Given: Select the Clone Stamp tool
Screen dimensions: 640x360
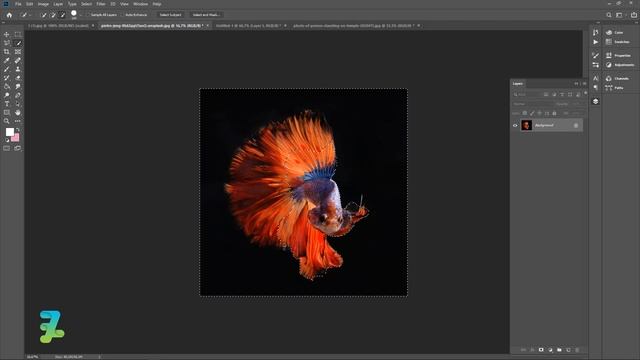Looking at the screenshot, I should click(x=18, y=69).
